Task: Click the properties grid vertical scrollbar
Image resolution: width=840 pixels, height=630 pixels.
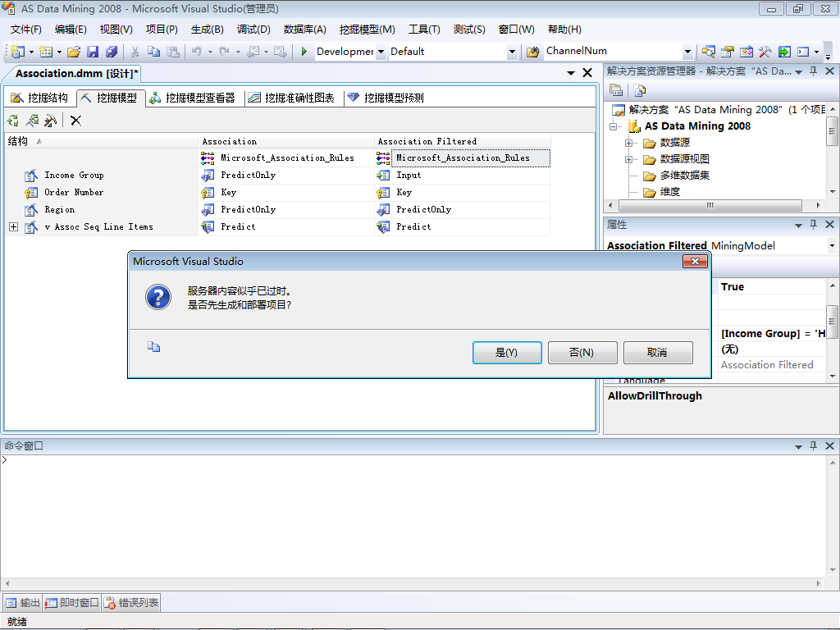Action: coord(832,331)
